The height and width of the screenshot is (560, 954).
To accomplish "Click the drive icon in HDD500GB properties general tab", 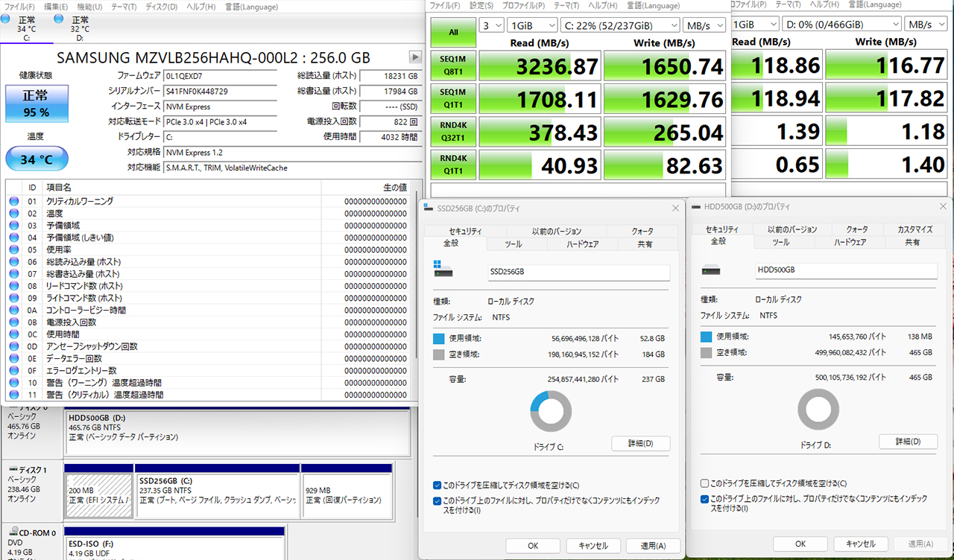I will (710, 270).
